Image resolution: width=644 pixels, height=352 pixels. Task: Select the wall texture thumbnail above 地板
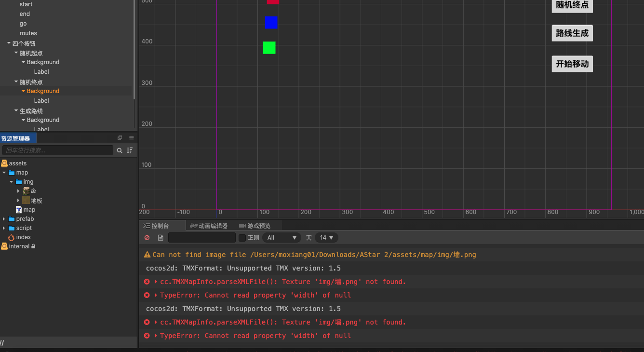tap(26, 191)
